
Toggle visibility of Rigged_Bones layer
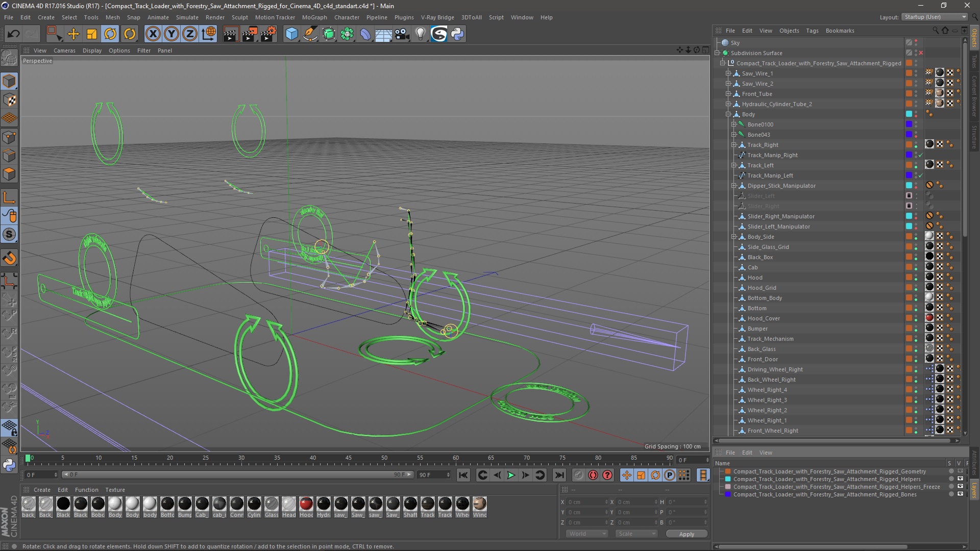click(960, 494)
